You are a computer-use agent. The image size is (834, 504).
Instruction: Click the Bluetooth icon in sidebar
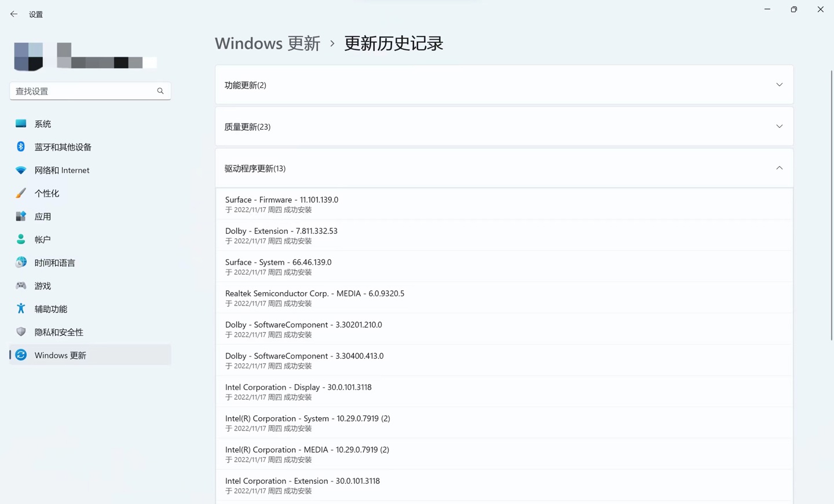pos(21,146)
